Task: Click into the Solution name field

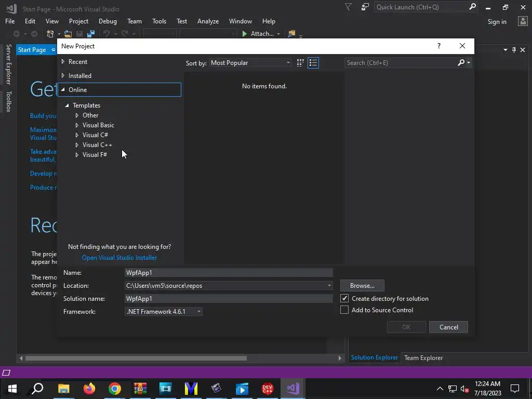Action: pos(229,299)
